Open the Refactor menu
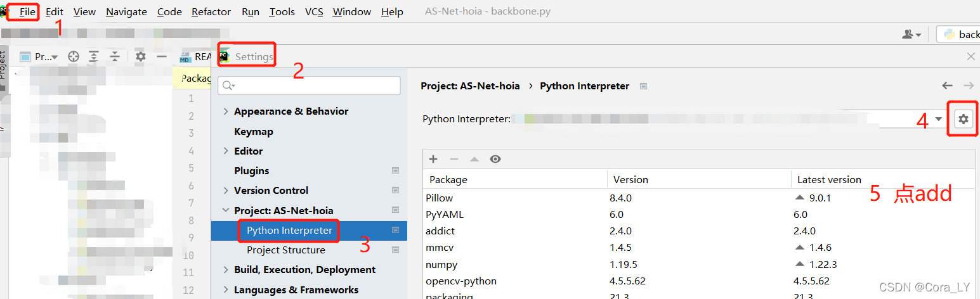Viewport: 980px width, 299px height. (211, 11)
